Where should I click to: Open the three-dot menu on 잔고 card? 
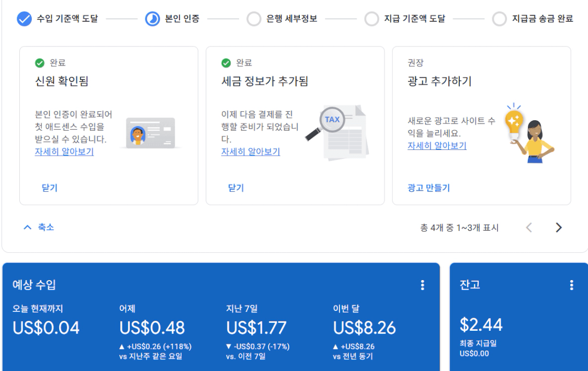[x=571, y=285]
